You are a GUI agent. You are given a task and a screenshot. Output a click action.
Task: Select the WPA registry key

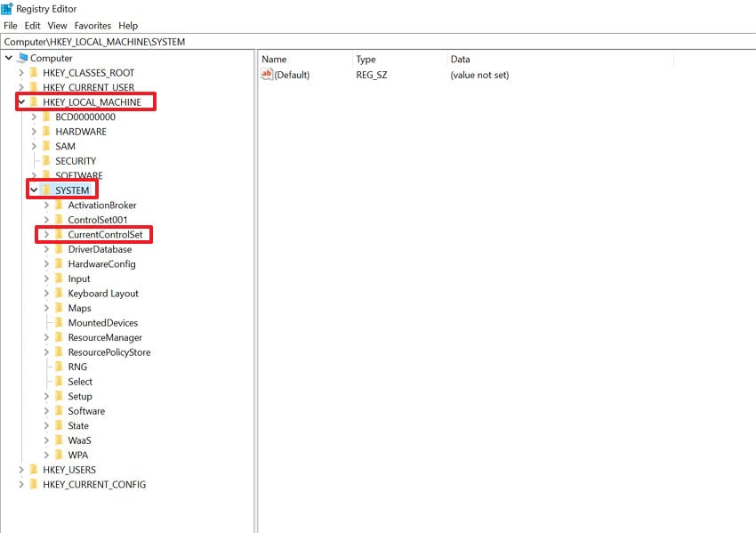79,455
